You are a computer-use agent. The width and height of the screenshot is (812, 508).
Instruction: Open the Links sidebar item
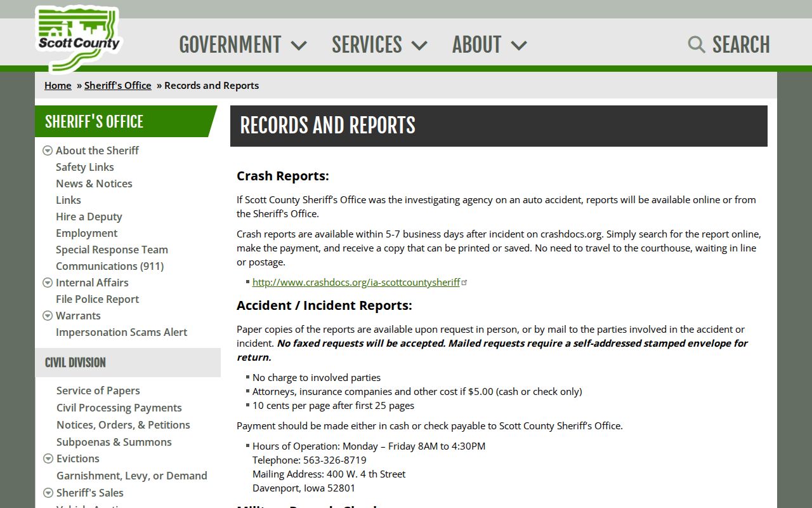point(69,200)
